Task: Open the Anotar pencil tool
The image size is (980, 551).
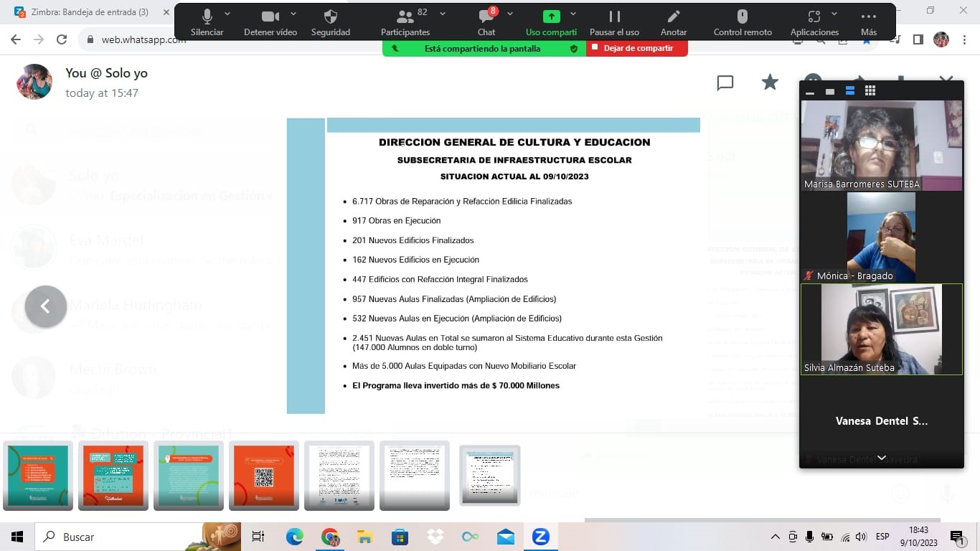Action: point(673,17)
